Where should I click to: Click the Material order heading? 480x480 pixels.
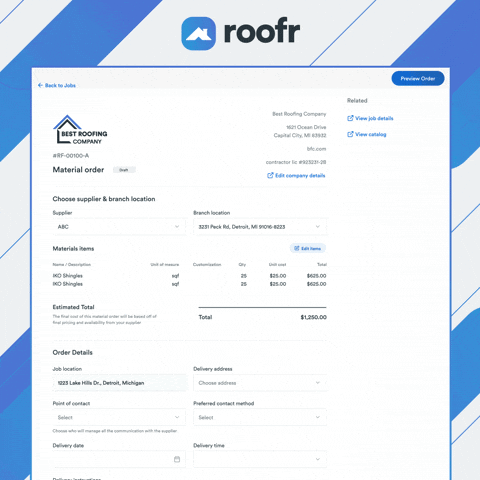(x=78, y=170)
